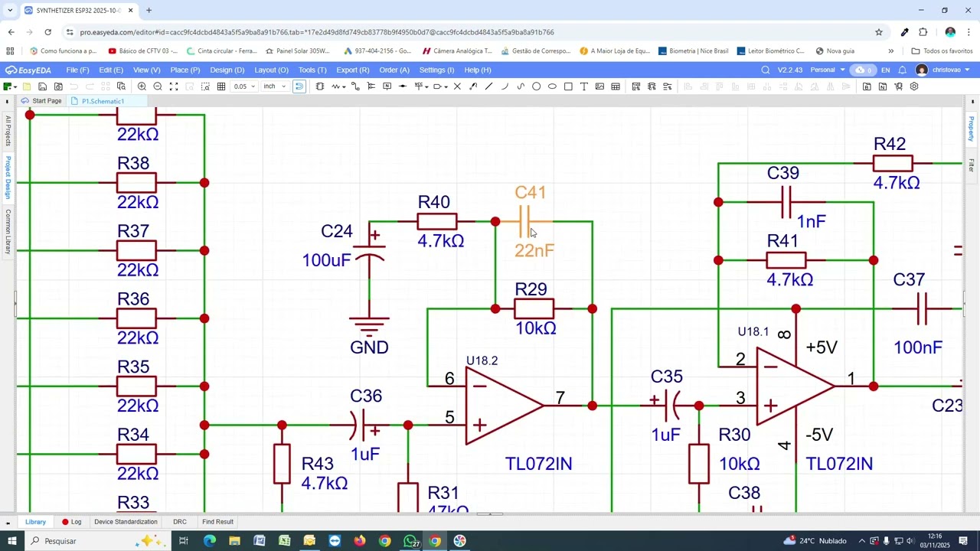Click the find and search icon
Screen dimensions: 980x551
pyautogui.click(x=121, y=86)
